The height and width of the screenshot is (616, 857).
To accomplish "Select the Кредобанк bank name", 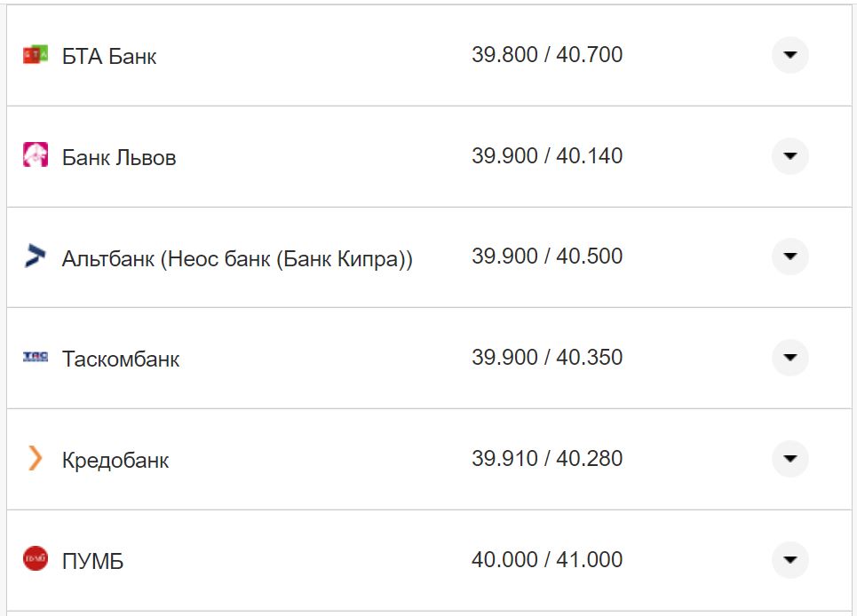I will point(115,461).
